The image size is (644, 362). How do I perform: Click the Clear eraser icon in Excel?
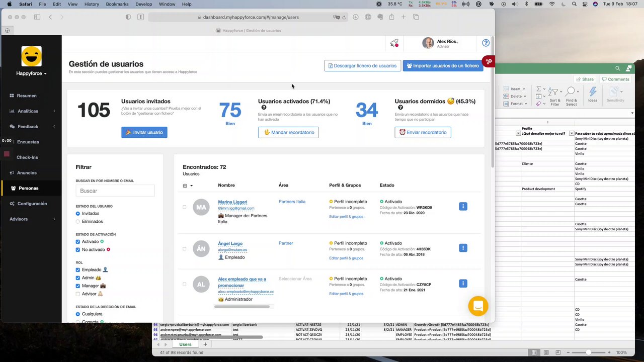(539, 104)
